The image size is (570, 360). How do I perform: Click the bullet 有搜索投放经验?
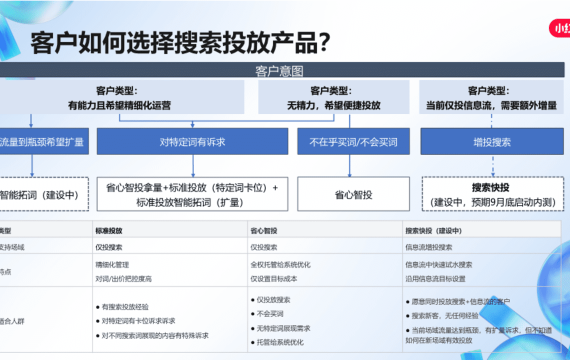point(122,307)
